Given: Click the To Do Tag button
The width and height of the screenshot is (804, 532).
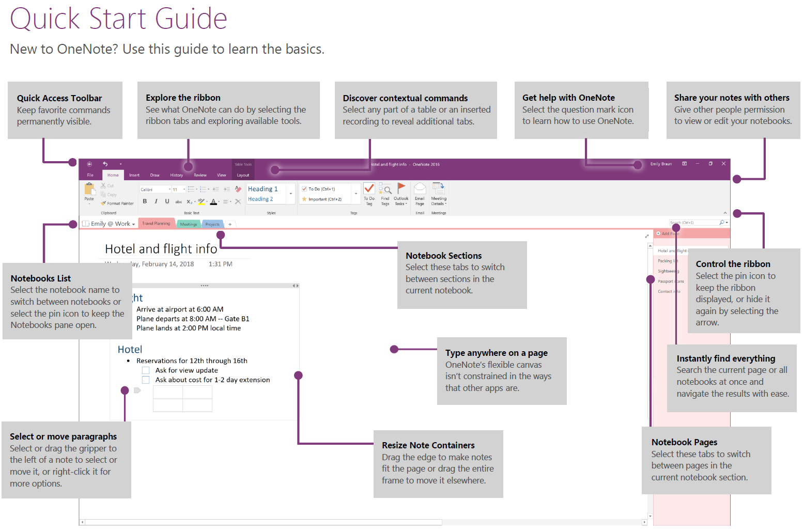Looking at the screenshot, I should (x=369, y=194).
